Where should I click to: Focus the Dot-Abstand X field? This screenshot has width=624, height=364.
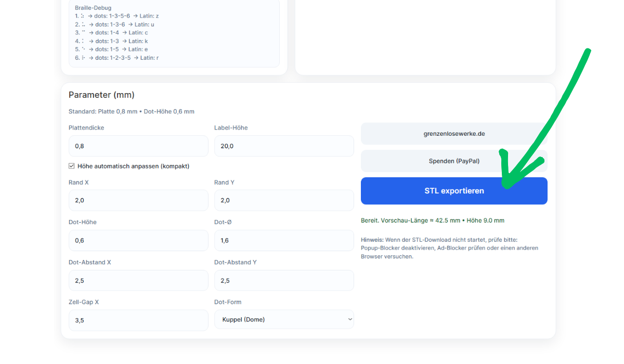pyautogui.click(x=138, y=281)
